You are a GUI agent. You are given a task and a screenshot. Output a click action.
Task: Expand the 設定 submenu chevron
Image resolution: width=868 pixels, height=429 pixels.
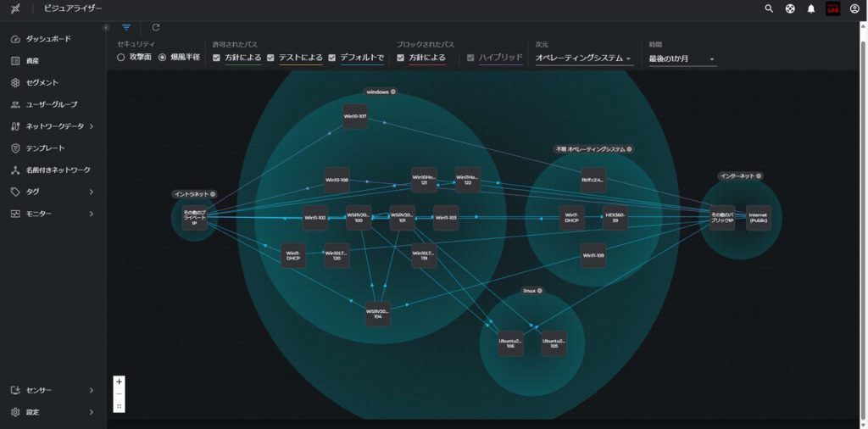pyautogui.click(x=92, y=412)
